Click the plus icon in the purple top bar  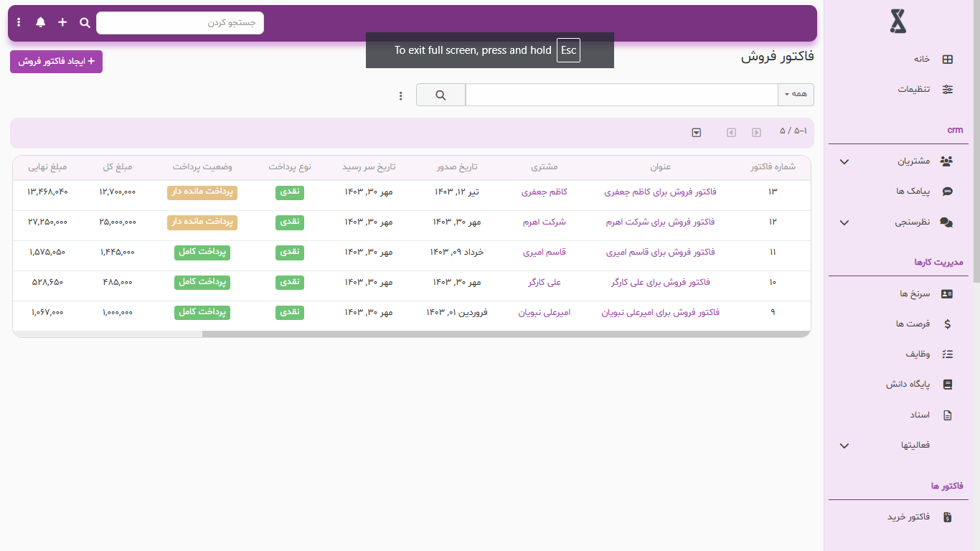[x=62, y=22]
